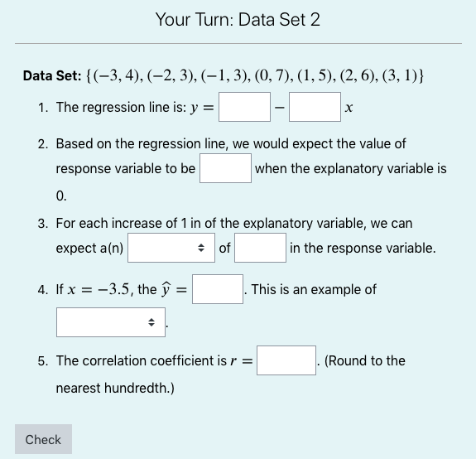Click the 'The regression line is:' text

point(121,107)
